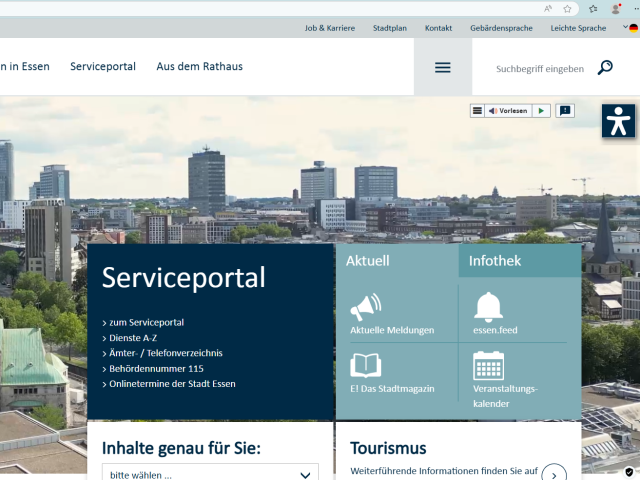Open the Gebärdensprache link

(501, 28)
